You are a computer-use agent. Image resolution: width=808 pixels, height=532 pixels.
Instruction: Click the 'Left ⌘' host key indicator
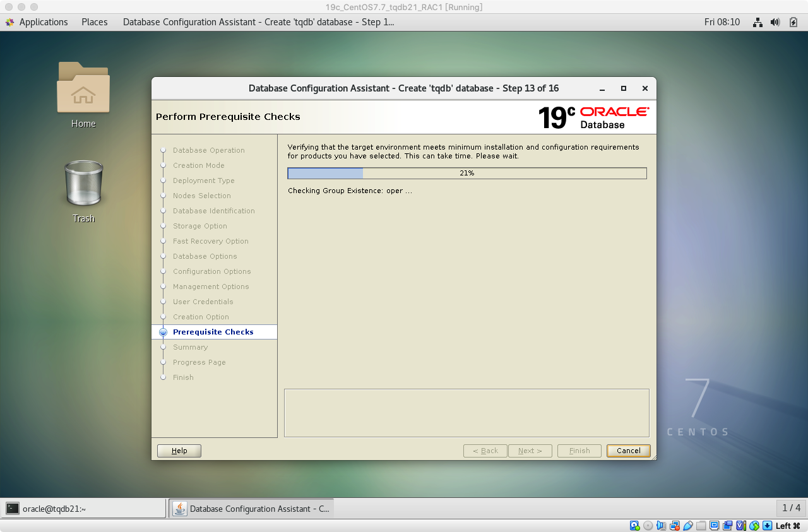(788, 526)
